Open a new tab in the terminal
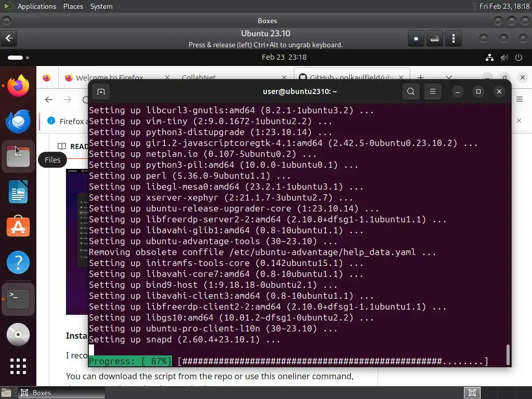 pyautogui.click(x=101, y=91)
